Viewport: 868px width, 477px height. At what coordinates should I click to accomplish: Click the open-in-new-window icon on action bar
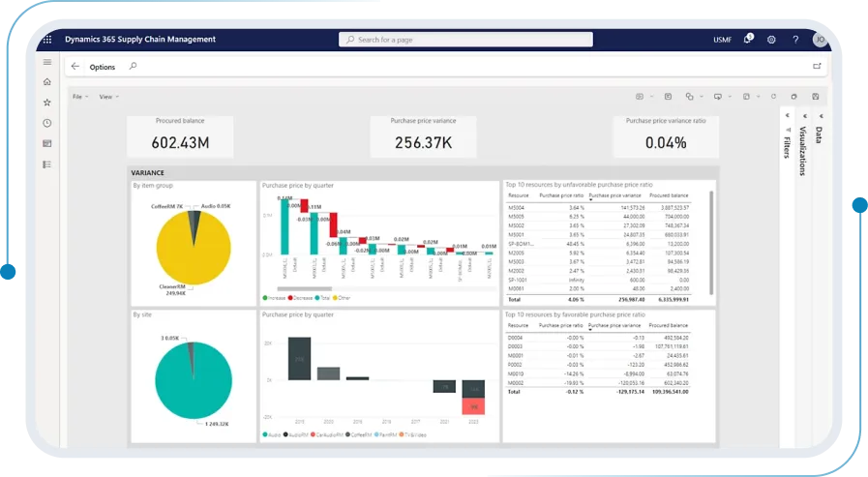point(817,67)
